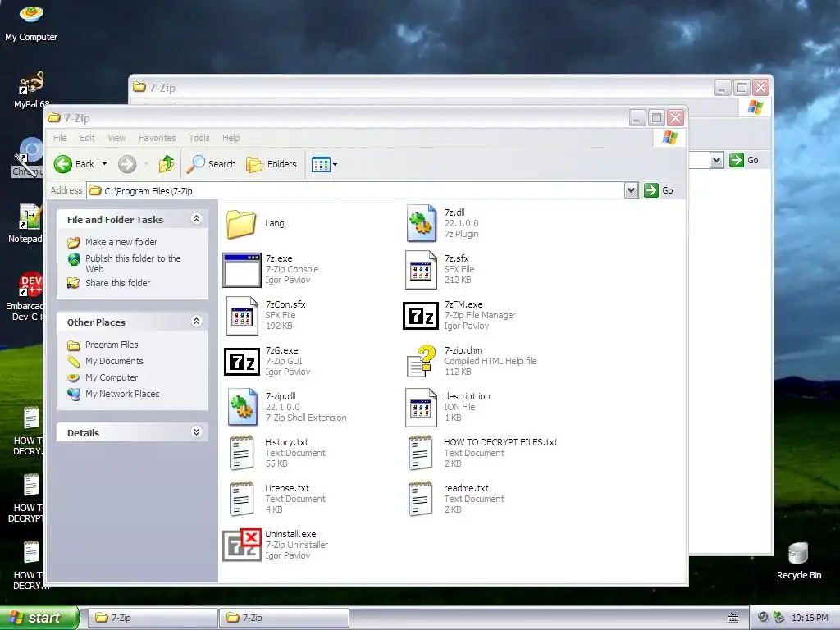Image resolution: width=840 pixels, height=630 pixels.
Task: Select the readme.txt document icon
Action: tap(421, 500)
